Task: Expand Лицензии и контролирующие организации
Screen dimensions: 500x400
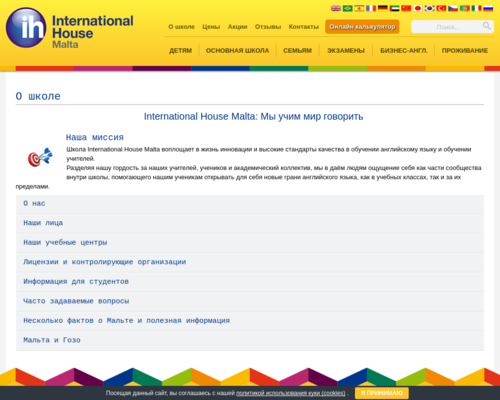Action: [x=250, y=262]
